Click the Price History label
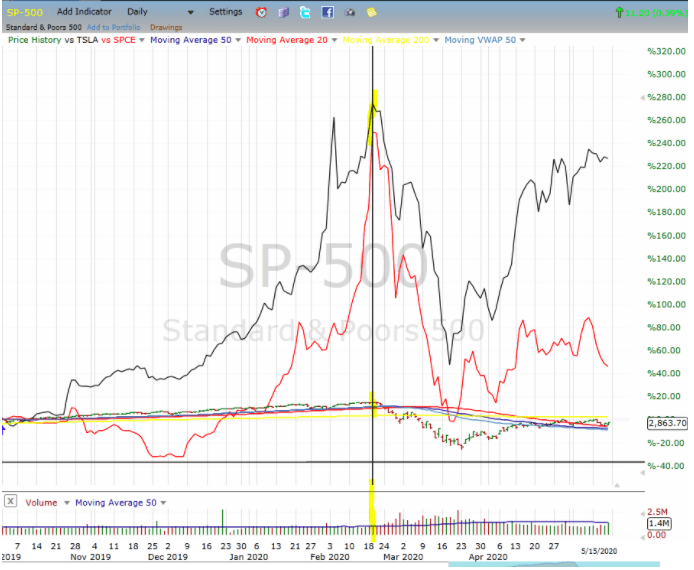 (x=35, y=40)
